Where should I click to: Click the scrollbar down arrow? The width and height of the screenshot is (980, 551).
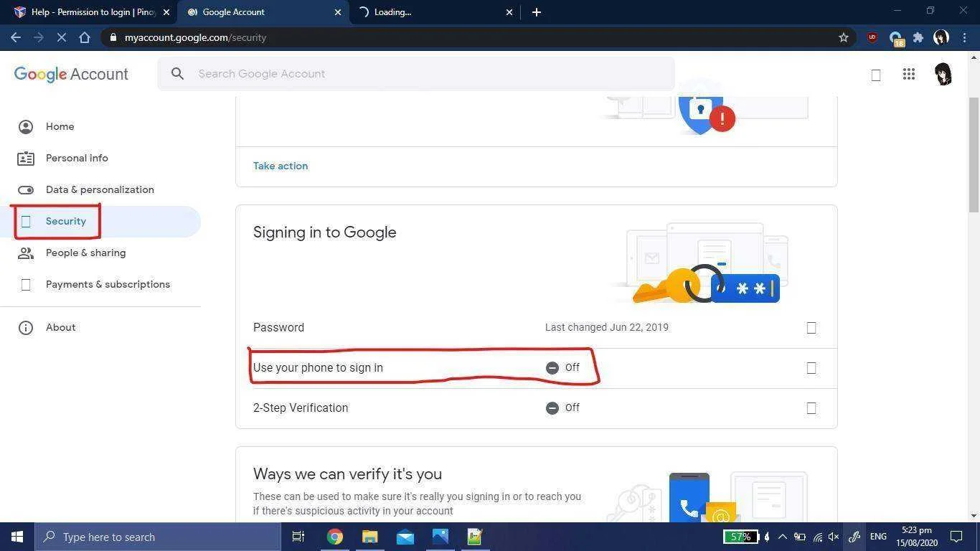974,516
